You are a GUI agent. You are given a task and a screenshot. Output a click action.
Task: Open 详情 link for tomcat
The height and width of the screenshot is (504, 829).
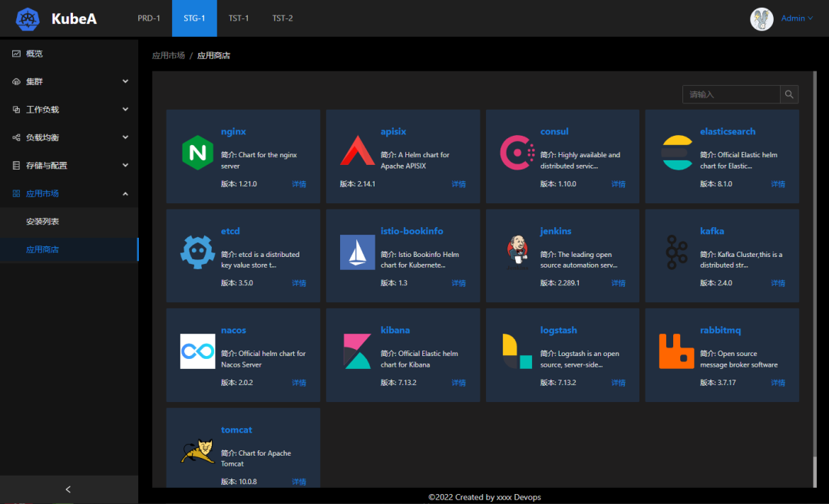coord(299,482)
